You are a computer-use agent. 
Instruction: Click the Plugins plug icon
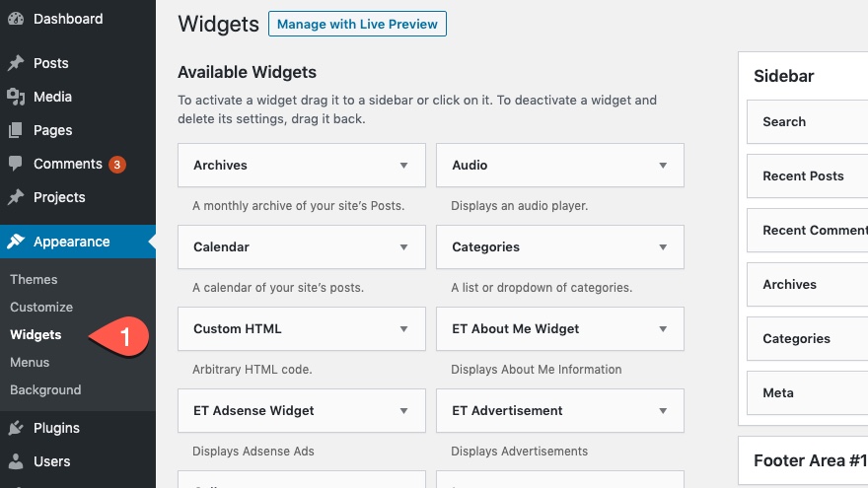pyautogui.click(x=16, y=428)
